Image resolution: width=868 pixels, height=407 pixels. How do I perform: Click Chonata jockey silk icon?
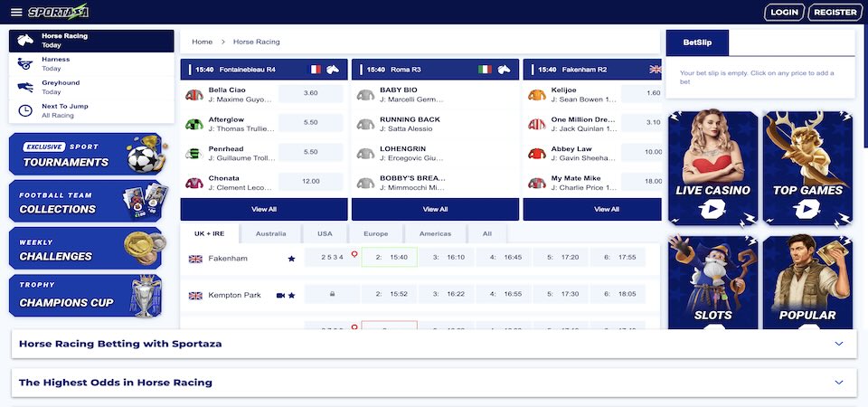[194, 183]
